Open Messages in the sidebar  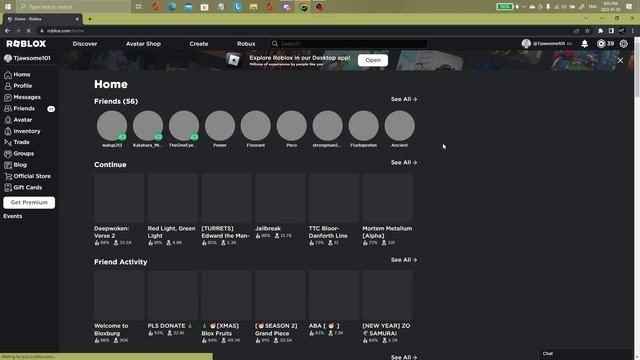click(22, 97)
